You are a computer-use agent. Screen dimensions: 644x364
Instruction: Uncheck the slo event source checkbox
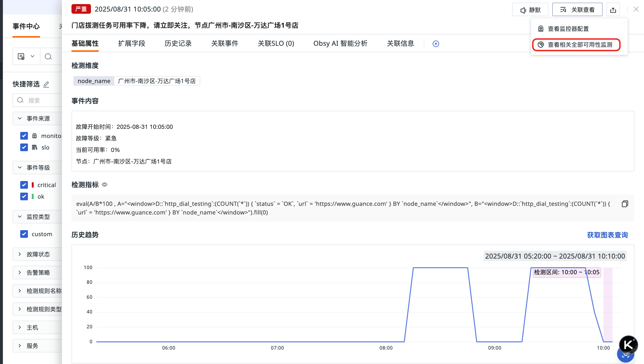click(24, 147)
